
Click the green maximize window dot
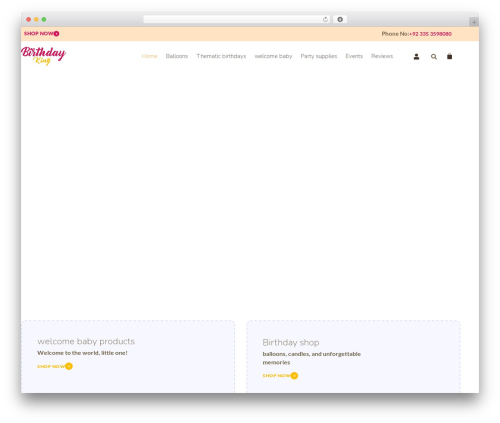pos(44,20)
